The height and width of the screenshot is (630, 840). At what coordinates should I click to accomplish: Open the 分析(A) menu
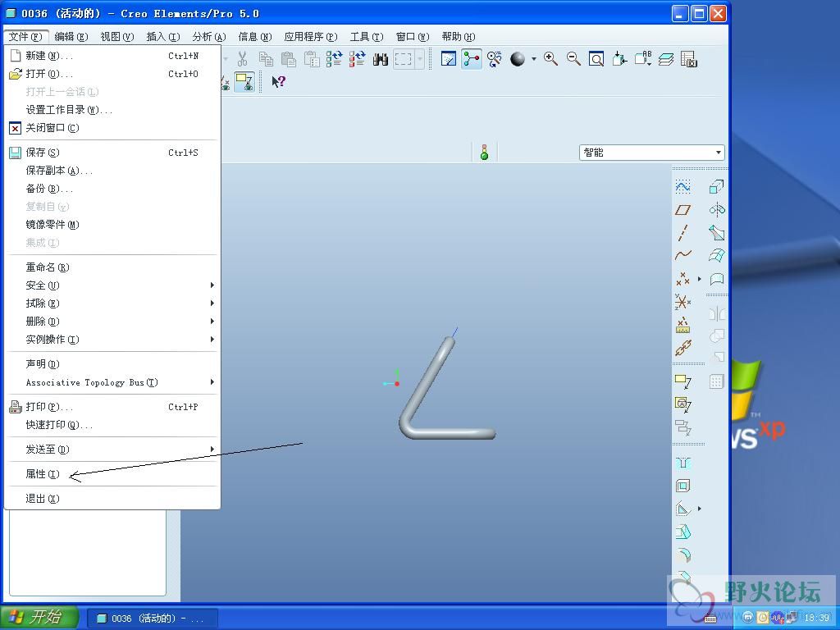pos(209,36)
